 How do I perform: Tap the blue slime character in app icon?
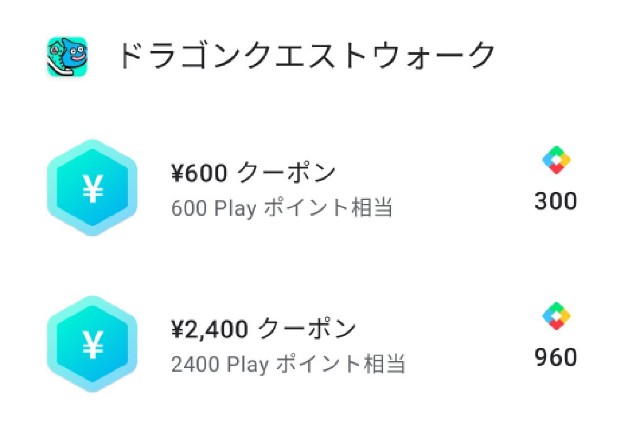(75, 51)
